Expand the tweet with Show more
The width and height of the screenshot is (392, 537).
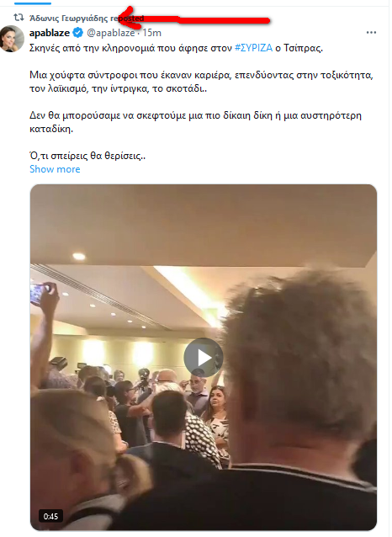tap(55, 169)
